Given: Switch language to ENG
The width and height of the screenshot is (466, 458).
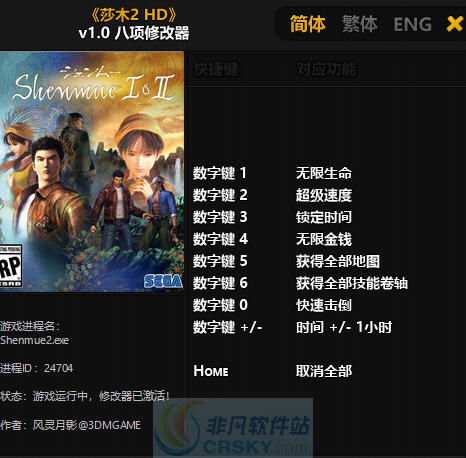Looking at the screenshot, I should 412,24.
